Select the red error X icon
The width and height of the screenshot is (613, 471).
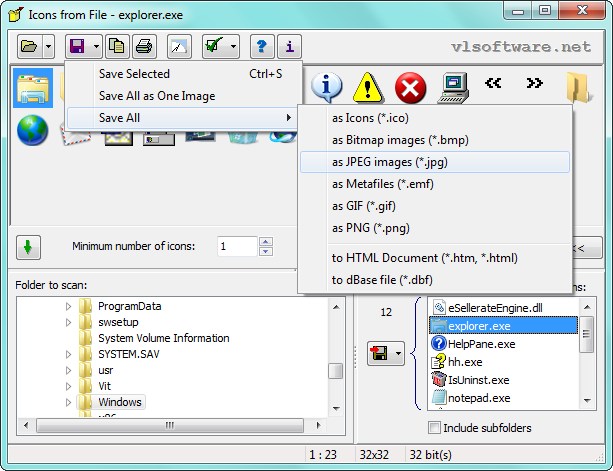410,87
